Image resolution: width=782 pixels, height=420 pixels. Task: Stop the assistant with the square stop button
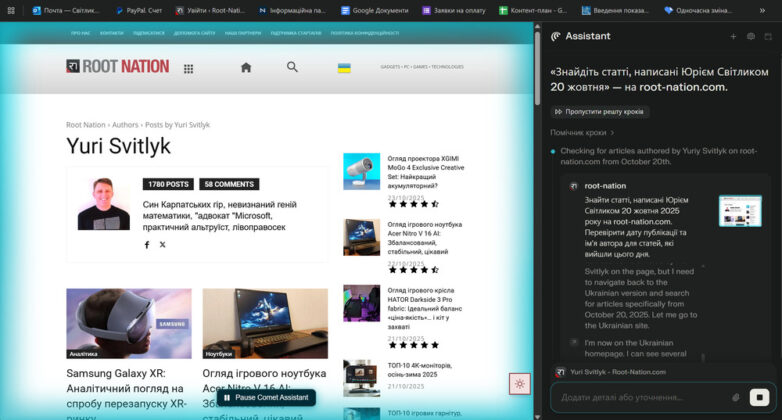coord(760,397)
